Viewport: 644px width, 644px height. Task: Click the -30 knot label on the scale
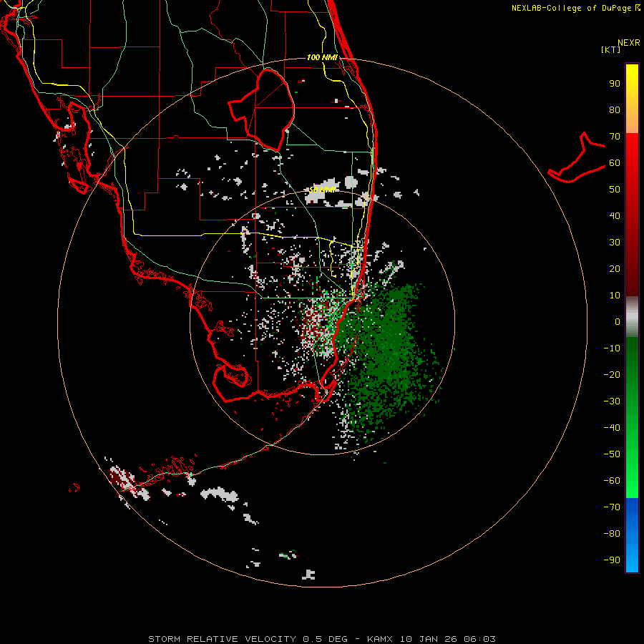tap(612, 401)
